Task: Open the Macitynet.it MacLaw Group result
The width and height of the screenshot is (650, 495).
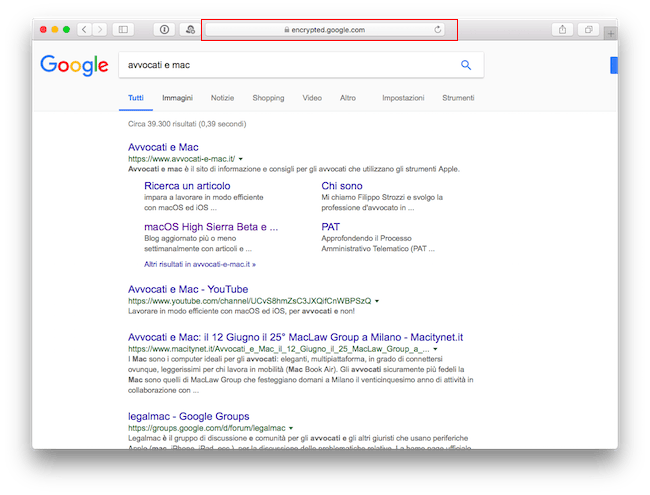Action: 295,337
